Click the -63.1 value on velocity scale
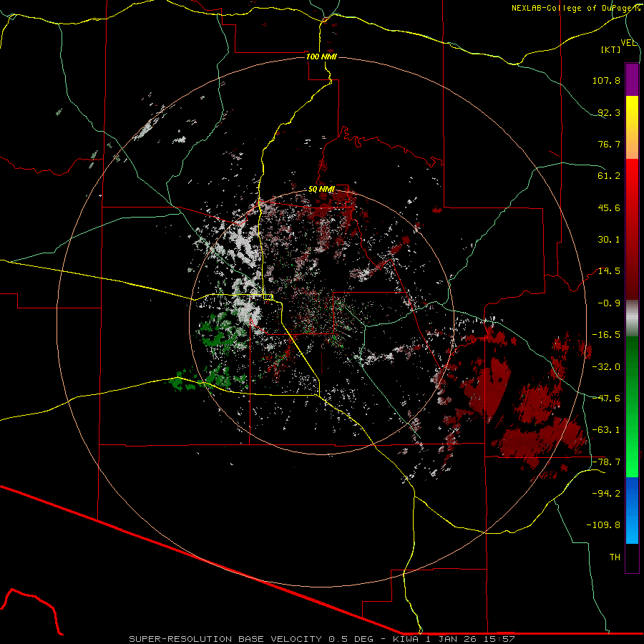The width and height of the screenshot is (644, 644). 606,430
